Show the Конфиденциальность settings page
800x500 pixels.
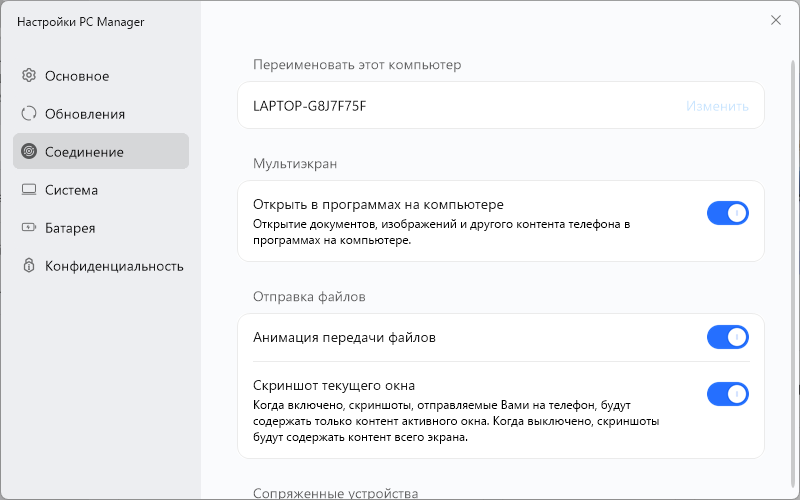click(x=114, y=266)
